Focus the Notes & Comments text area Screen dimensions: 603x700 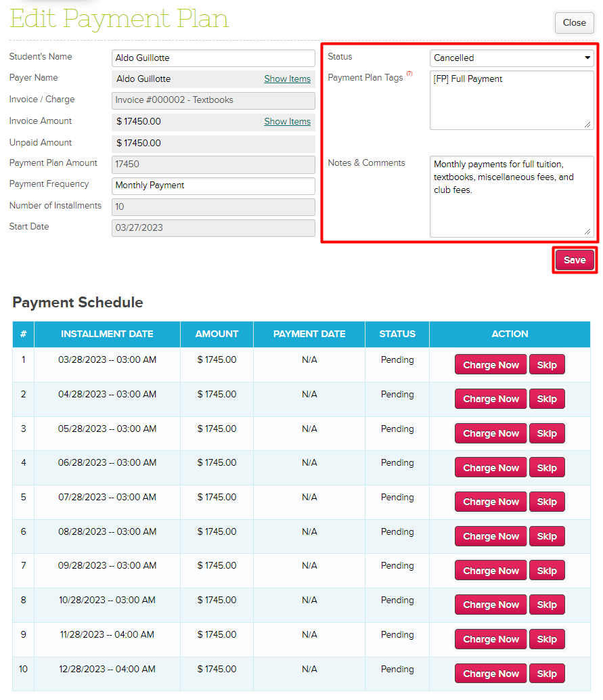point(512,196)
